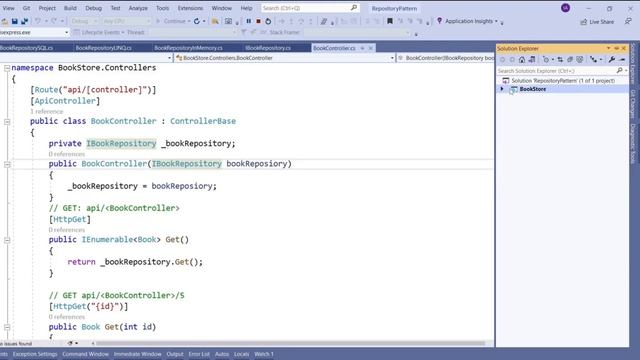Restart the debugging session
Image resolution: width=640 pixels, height=360 pixels.
coord(268,21)
